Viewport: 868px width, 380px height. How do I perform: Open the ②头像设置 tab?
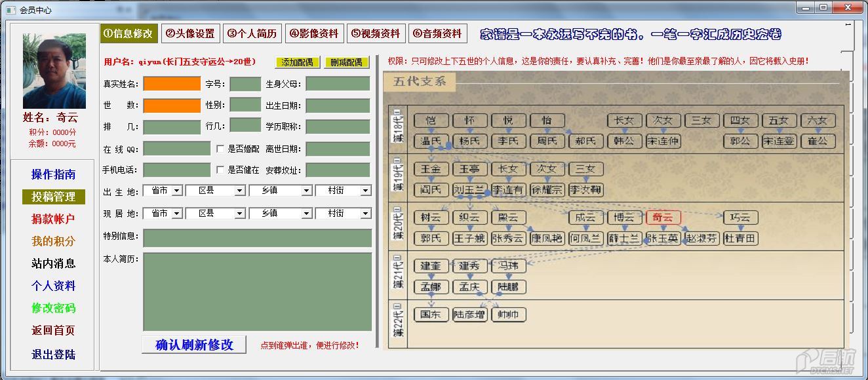[189, 33]
